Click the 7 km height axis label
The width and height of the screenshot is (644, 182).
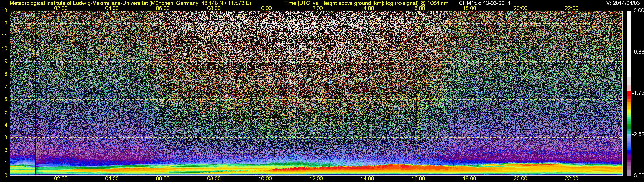(6, 87)
